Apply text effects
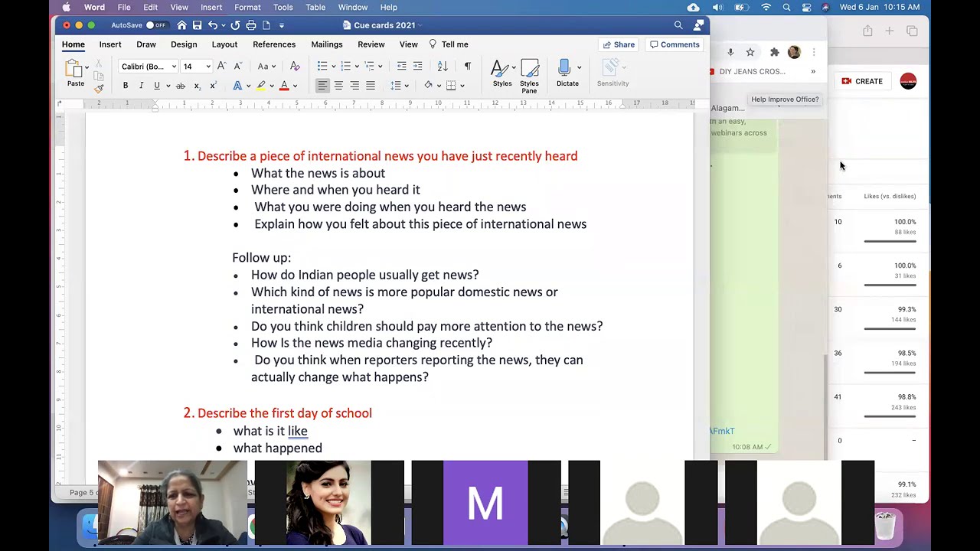The height and width of the screenshot is (551, 980). [237, 86]
